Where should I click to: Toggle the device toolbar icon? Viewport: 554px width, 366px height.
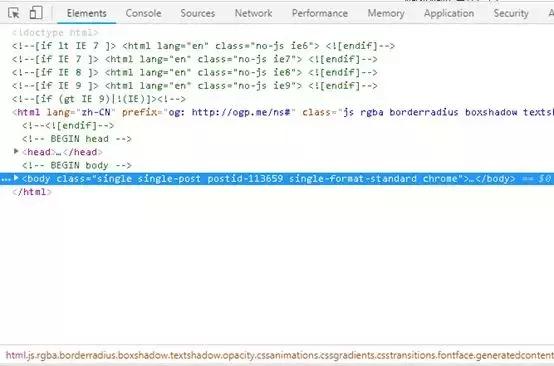click(36, 13)
